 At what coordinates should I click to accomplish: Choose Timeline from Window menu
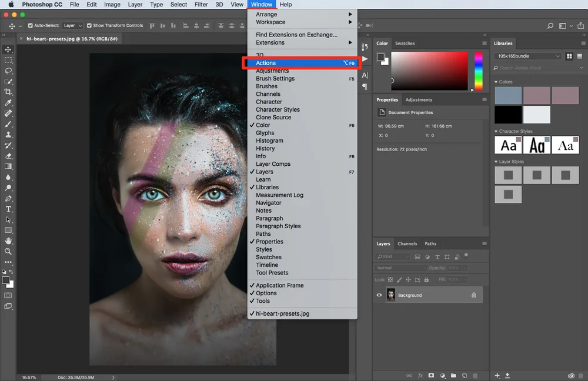click(302, 265)
